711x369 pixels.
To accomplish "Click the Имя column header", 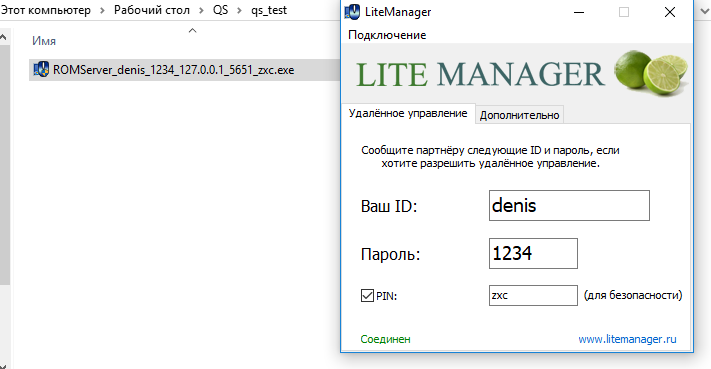I will 44,41.
